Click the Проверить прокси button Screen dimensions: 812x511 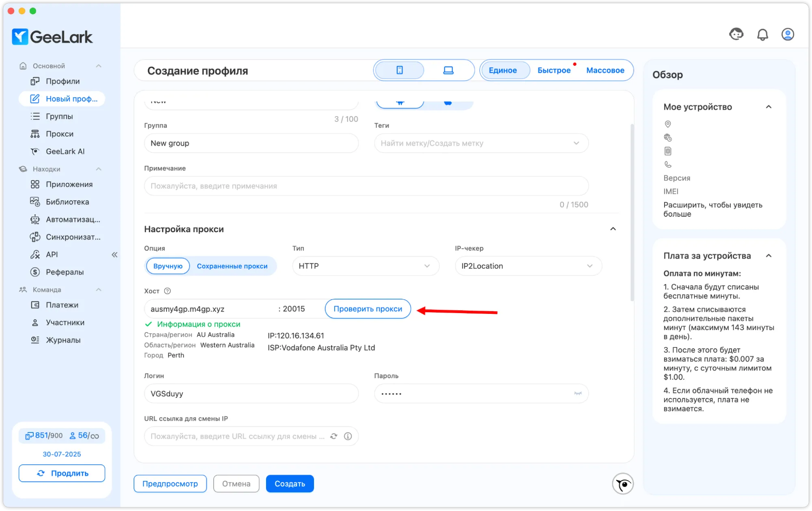click(368, 309)
